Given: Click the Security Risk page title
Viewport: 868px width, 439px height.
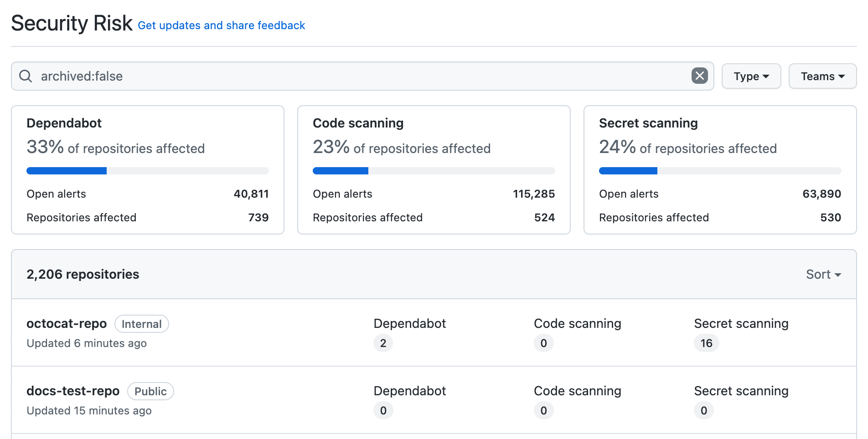Looking at the screenshot, I should pyautogui.click(x=72, y=23).
